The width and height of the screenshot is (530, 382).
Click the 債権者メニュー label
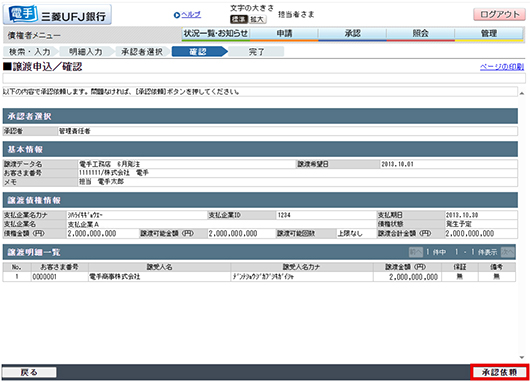coord(34,35)
